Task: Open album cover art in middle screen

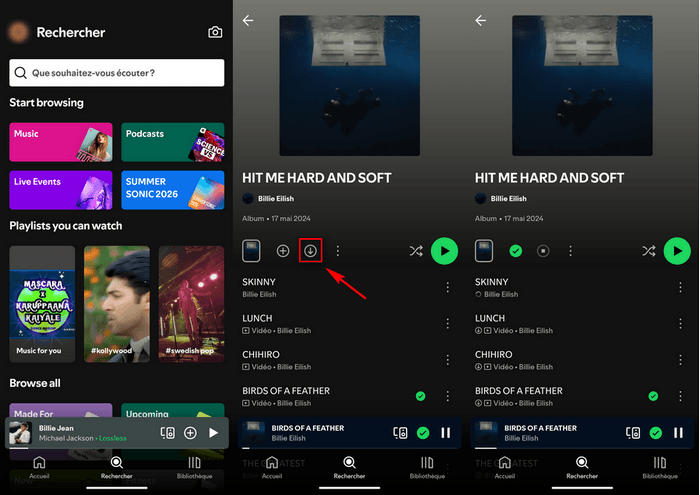Action: pyautogui.click(x=350, y=86)
